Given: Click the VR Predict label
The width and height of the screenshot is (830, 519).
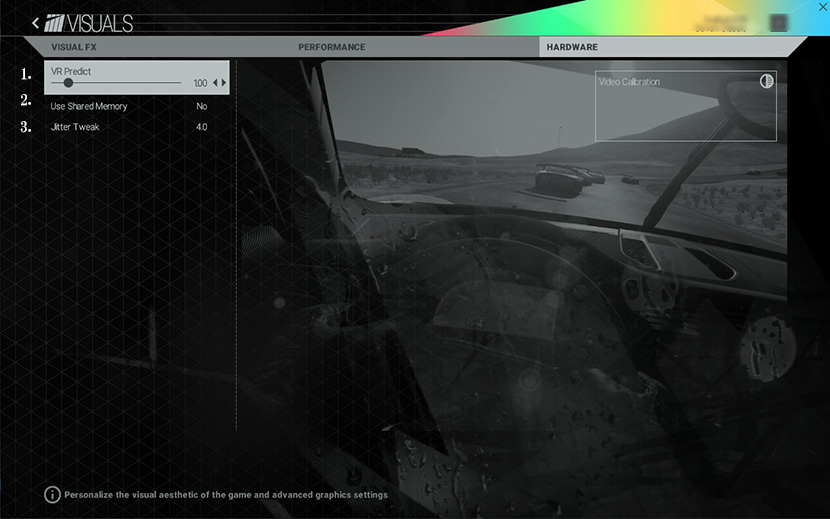Looking at the screenshot, I should (71, 71).
